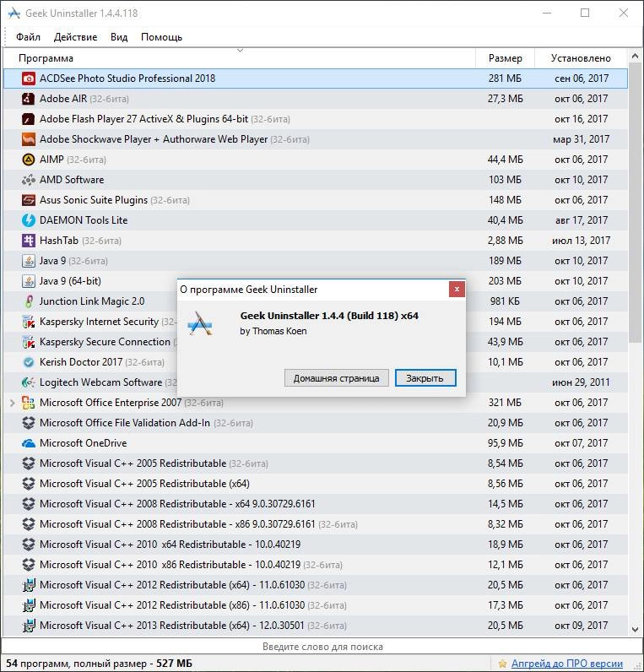The height and width of the screenshot is (672, 644).
Task: Click the Домашняя страница button
Action: [337, 378]
